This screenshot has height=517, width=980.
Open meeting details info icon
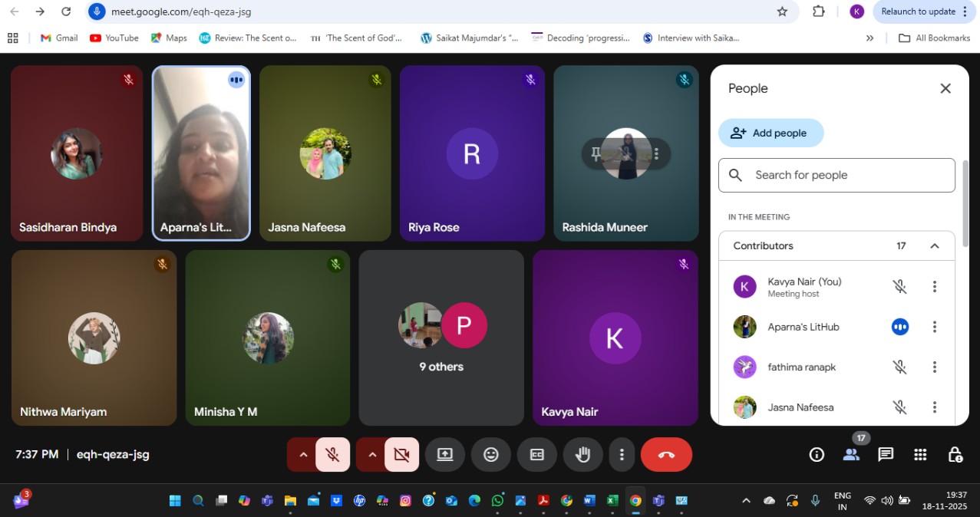coord(817,454)
